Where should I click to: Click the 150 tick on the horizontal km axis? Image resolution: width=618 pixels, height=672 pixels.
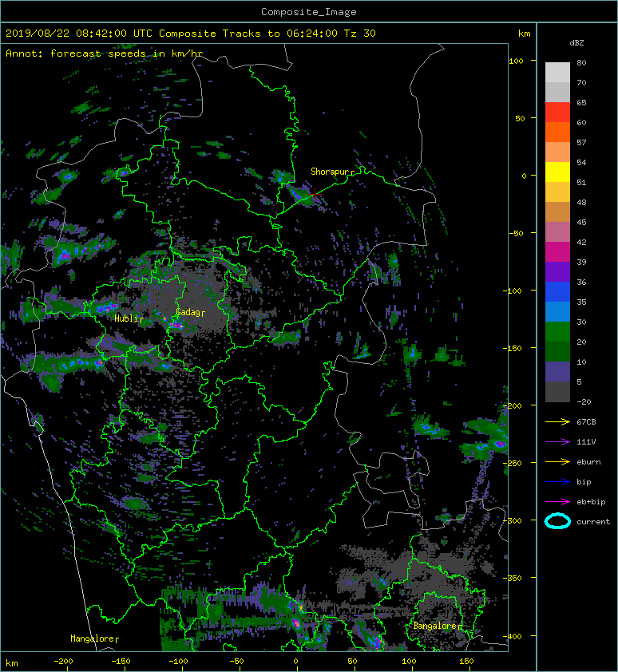point(466,662)
